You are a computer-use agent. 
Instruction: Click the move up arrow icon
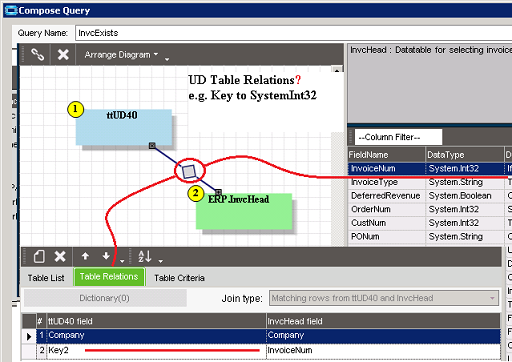pyautogui.click(x=85, y=256)
